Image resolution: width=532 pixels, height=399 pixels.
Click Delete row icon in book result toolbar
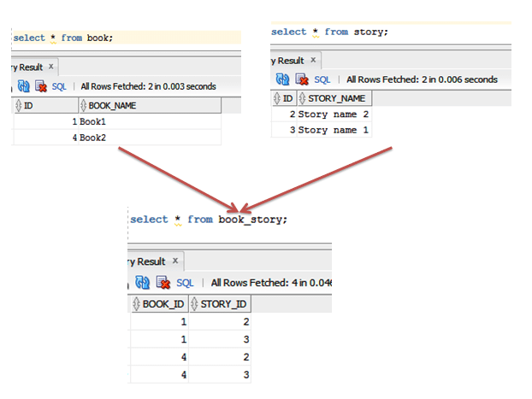click(40, 86)
